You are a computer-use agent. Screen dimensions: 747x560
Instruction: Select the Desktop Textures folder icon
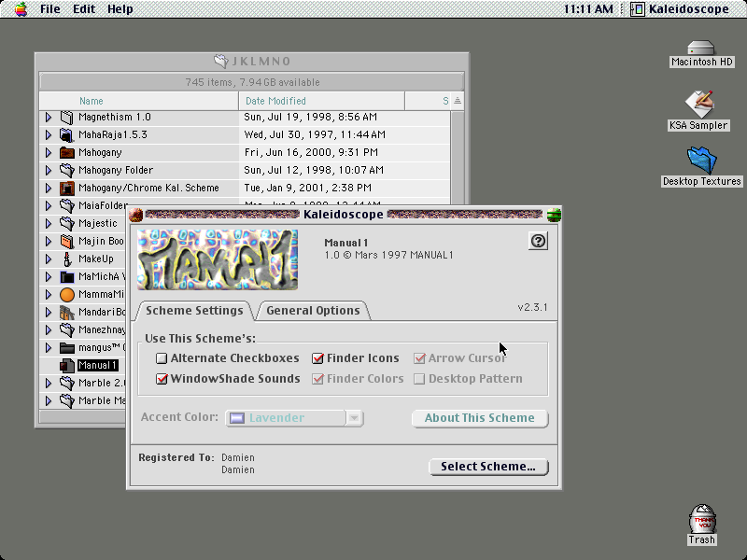(x=702, y=167)
